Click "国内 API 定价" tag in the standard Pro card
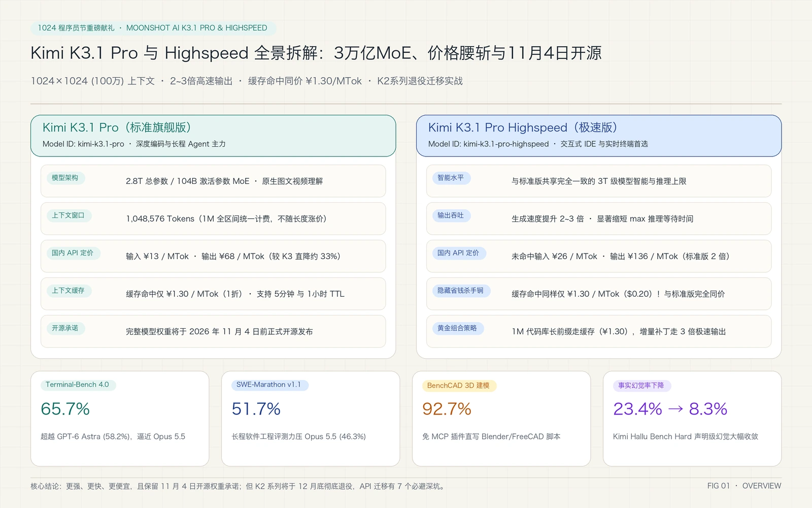812x508 pixels. [73, 253]
